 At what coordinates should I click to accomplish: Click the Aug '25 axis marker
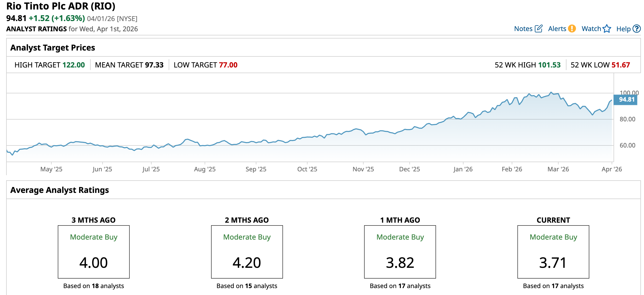coord(205,169)
